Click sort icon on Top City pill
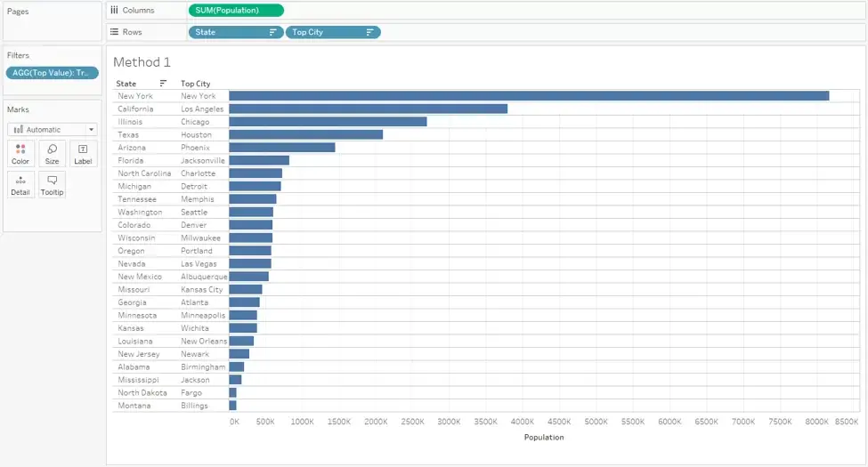Screen dimensions: 868x467 tap(369, 32)
